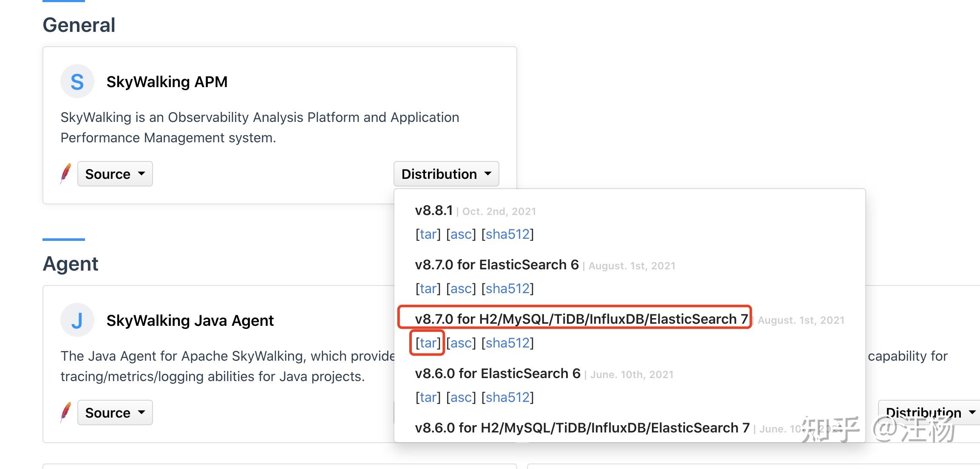980x469 pixels.
Task: Open the v8.8.1 sha512 checksum link
Action: click(x=507, y=234)
